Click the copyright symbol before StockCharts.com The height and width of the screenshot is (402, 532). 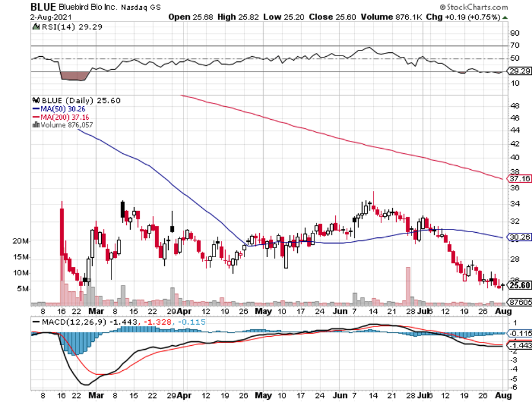point(443,7)
